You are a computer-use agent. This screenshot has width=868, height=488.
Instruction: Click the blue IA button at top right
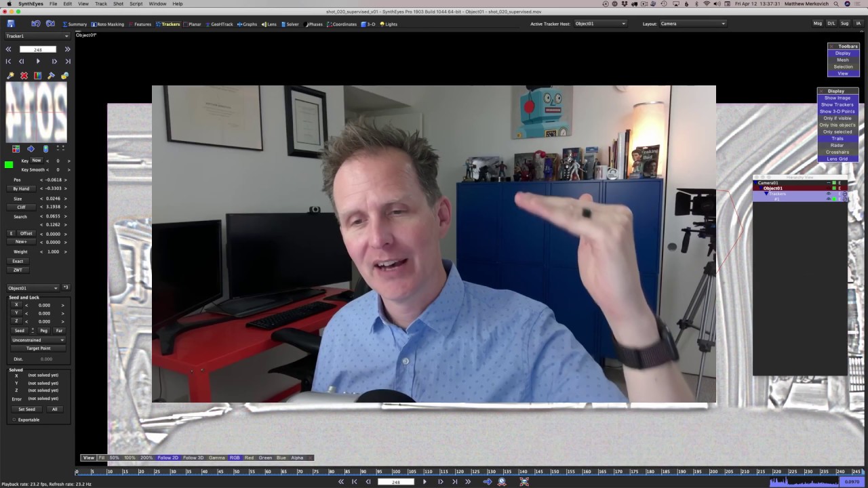pyautogui.click(x=857, y=24)
